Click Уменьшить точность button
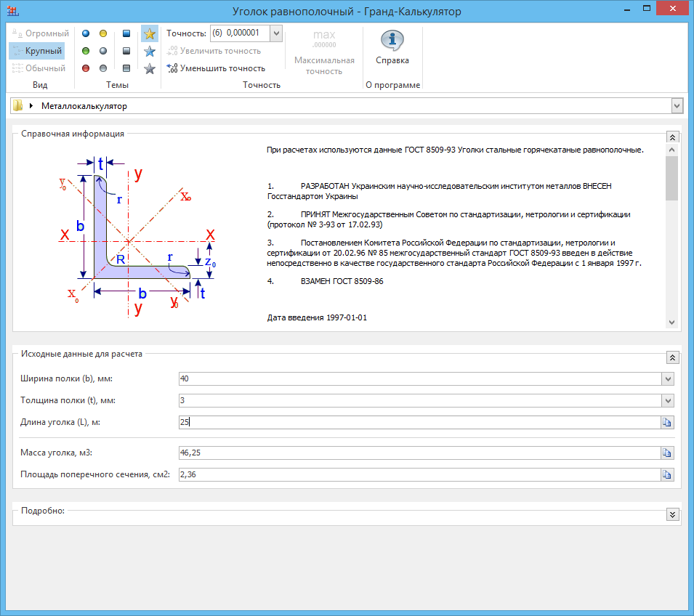Viewport: 694px width, 616px height. pos(216,68)
